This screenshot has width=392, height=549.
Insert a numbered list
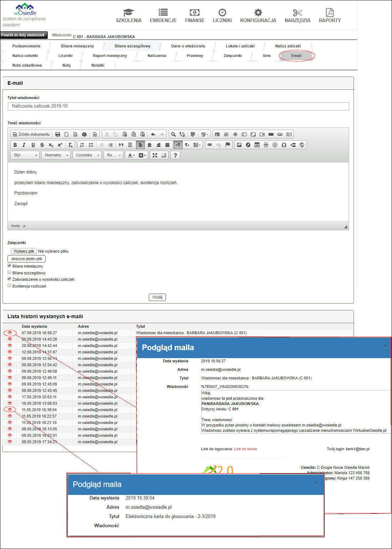(82, 145)
